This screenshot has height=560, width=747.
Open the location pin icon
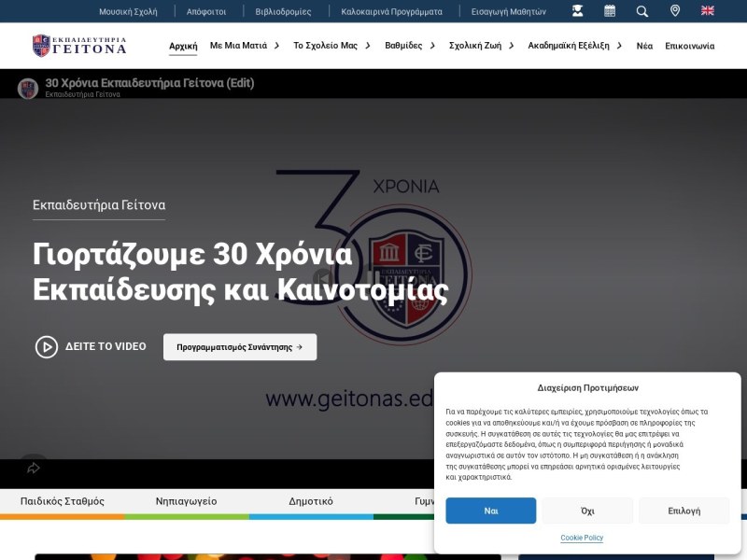point(675,11)
